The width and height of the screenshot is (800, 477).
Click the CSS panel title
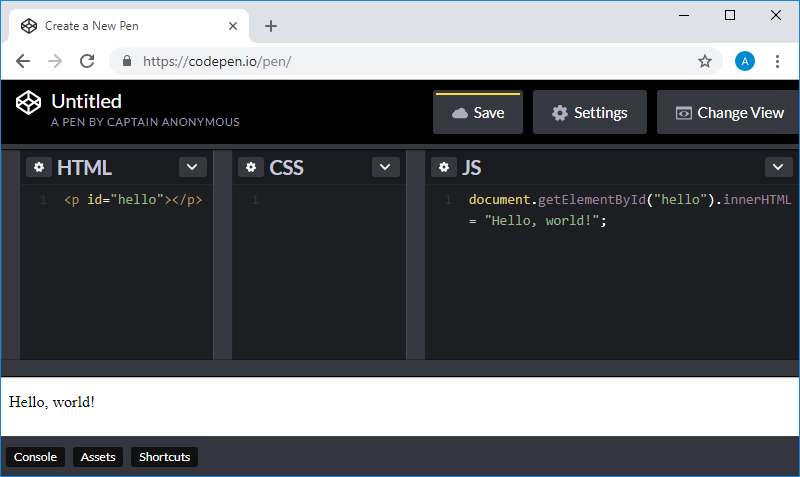pos(286,168)
